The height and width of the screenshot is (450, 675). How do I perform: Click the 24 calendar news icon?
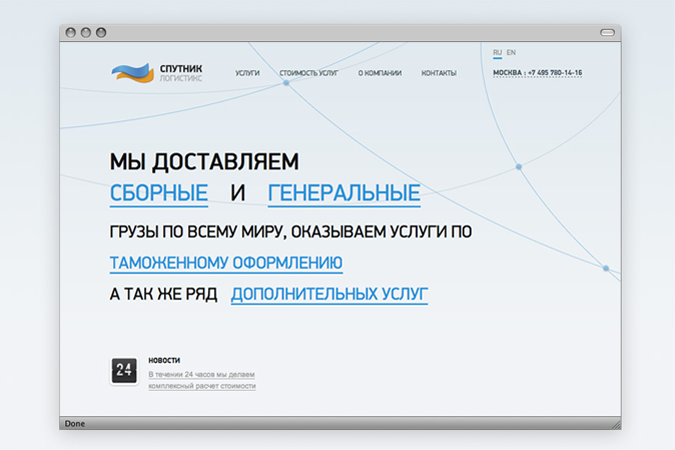click(124, 370)
